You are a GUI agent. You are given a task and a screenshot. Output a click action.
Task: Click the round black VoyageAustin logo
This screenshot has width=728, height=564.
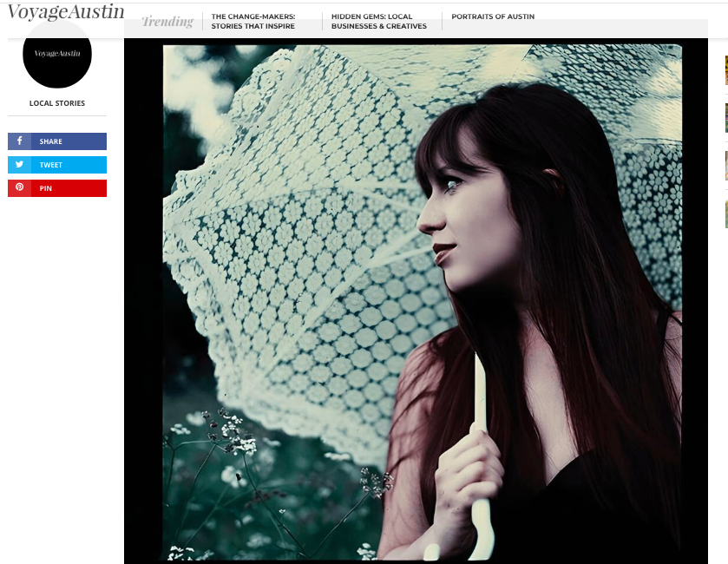(x=57, y=54)
